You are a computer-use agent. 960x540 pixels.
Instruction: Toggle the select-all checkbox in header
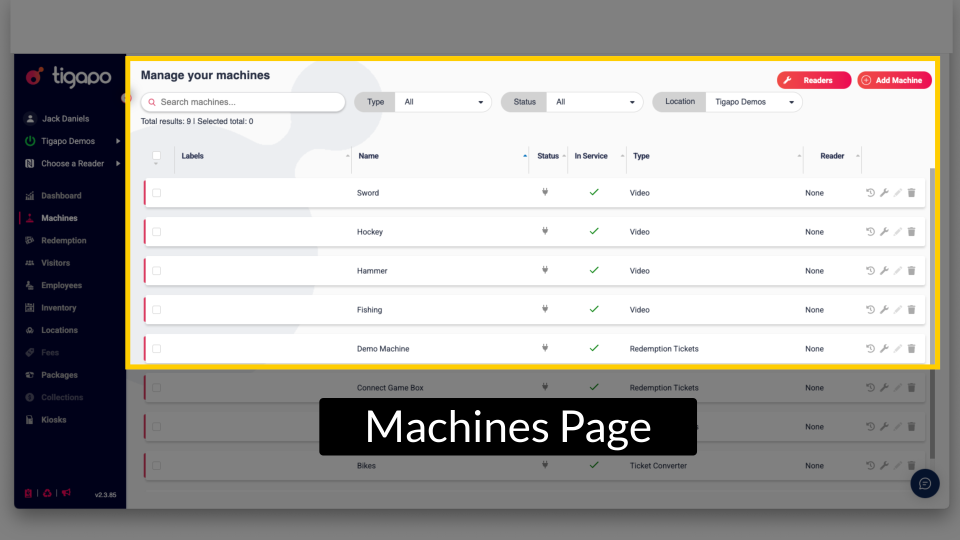(x=156, y=155)
